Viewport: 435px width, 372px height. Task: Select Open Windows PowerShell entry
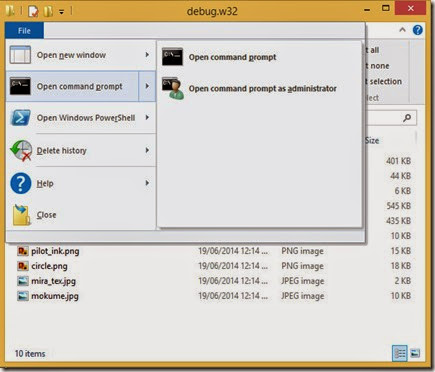coord(81,118)
